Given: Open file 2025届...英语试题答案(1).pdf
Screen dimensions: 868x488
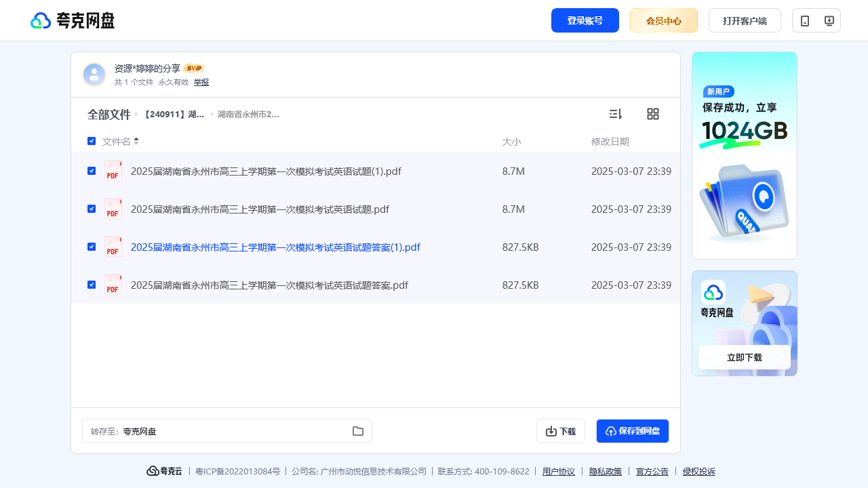Looking at the screenshot, I should pos(275,247).
